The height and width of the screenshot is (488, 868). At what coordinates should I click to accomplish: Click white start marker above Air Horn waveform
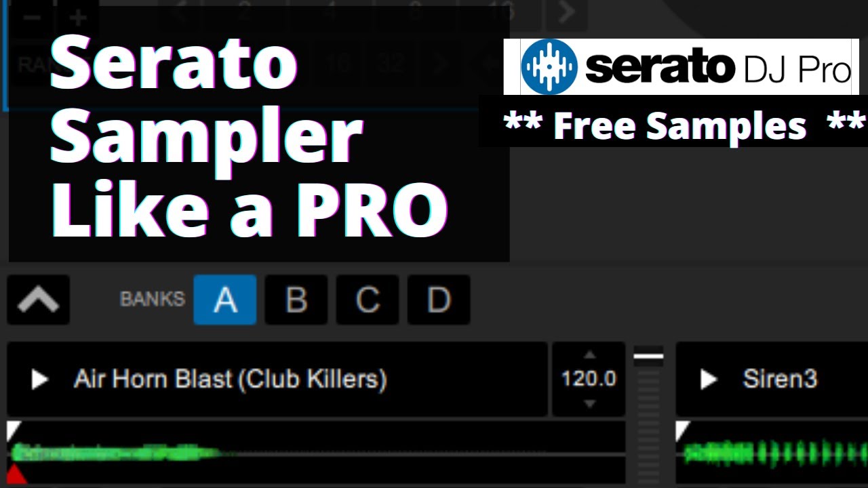point(14,430)
